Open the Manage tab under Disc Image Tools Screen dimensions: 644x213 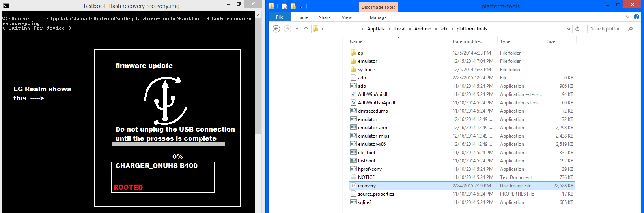coord(378,17)
